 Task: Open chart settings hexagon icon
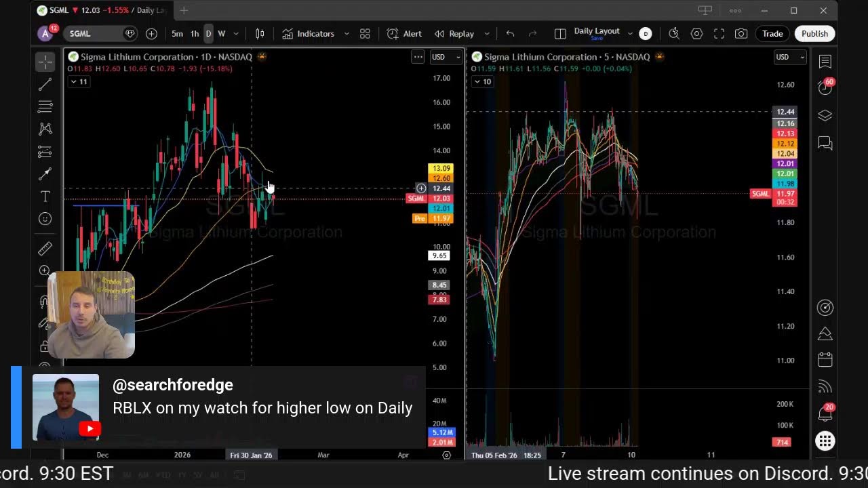tap(696, 34)
